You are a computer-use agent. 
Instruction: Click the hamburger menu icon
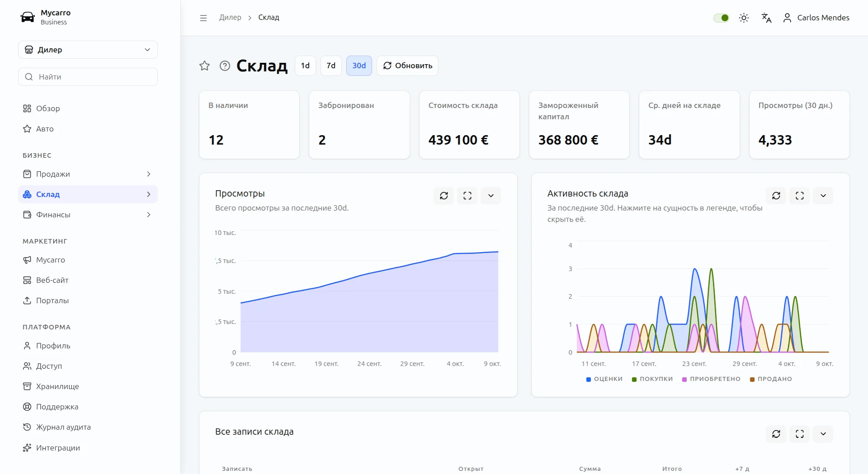tap(203, 18)
